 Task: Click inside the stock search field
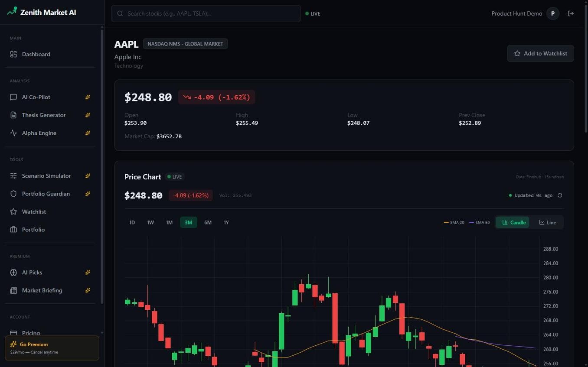click(x=206, y=13)
